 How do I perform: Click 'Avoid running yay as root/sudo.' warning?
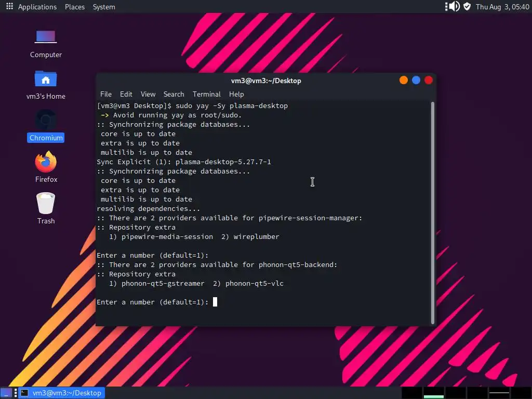(177, 115)
